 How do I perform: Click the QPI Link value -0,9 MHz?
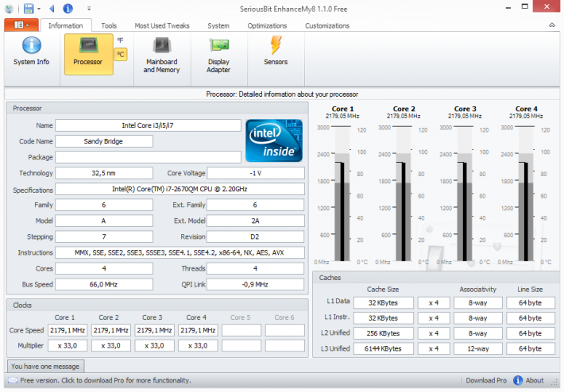255,284
